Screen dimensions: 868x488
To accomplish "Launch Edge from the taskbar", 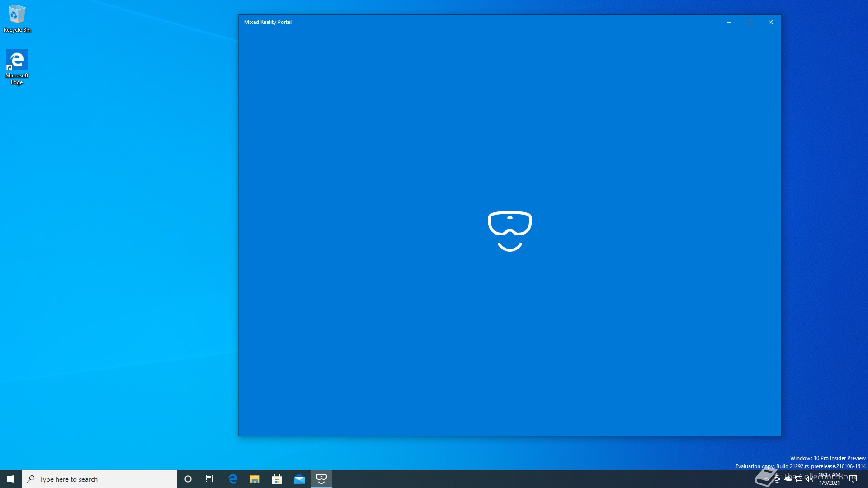I will coord(233,479).
